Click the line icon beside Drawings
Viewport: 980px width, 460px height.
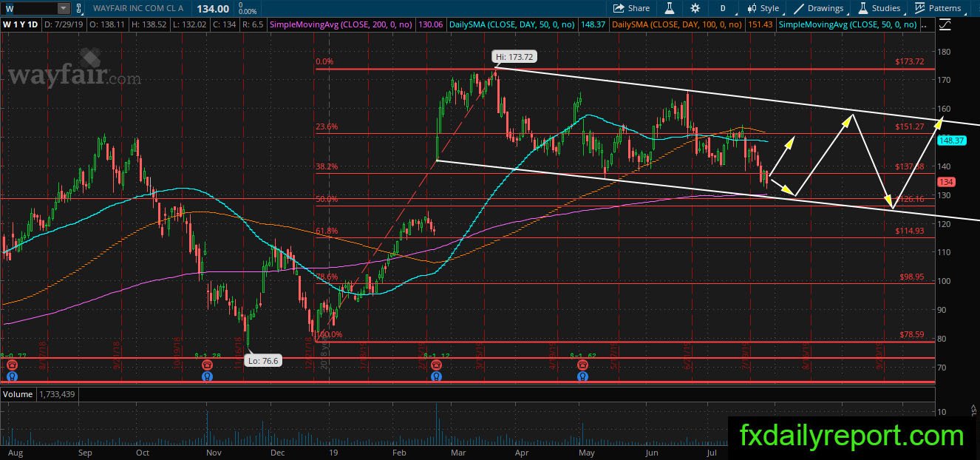tap(799, 8)
